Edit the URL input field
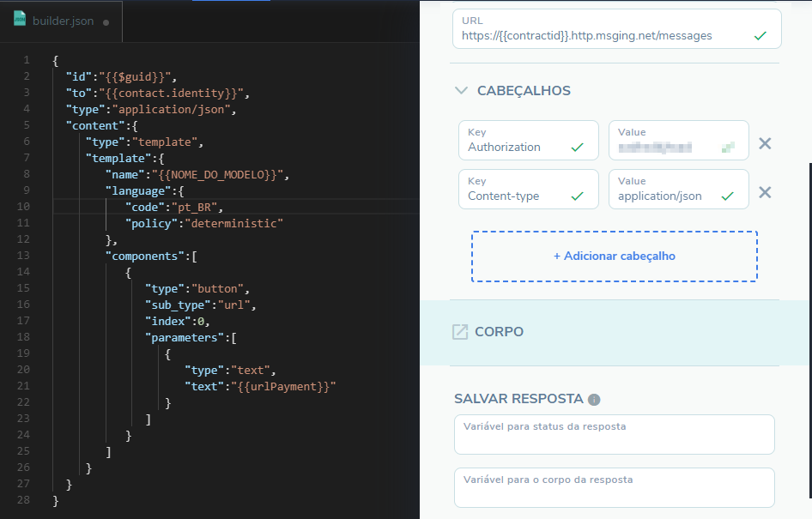Image resolution: width=812 pixels, height=519 pixels. (599, 36)
